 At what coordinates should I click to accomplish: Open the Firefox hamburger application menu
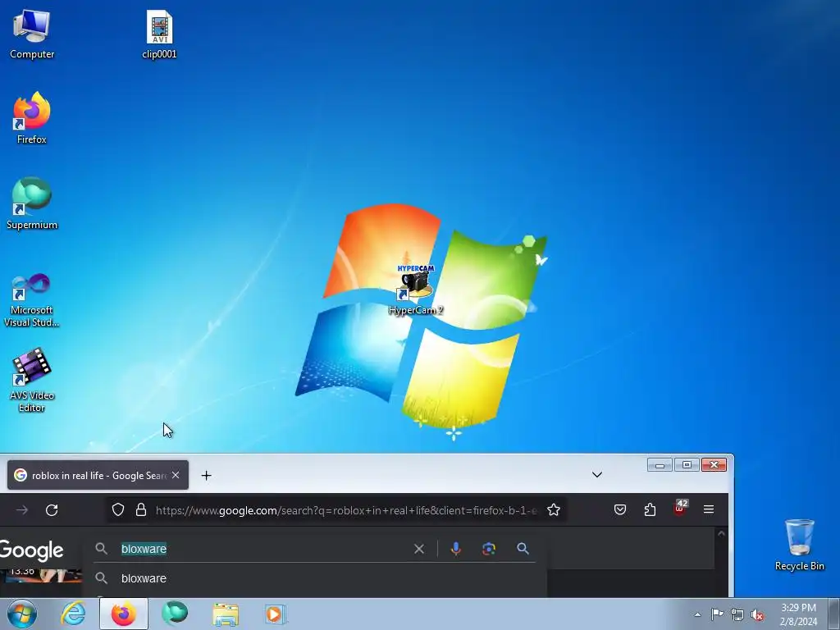(x=709, y=509)
